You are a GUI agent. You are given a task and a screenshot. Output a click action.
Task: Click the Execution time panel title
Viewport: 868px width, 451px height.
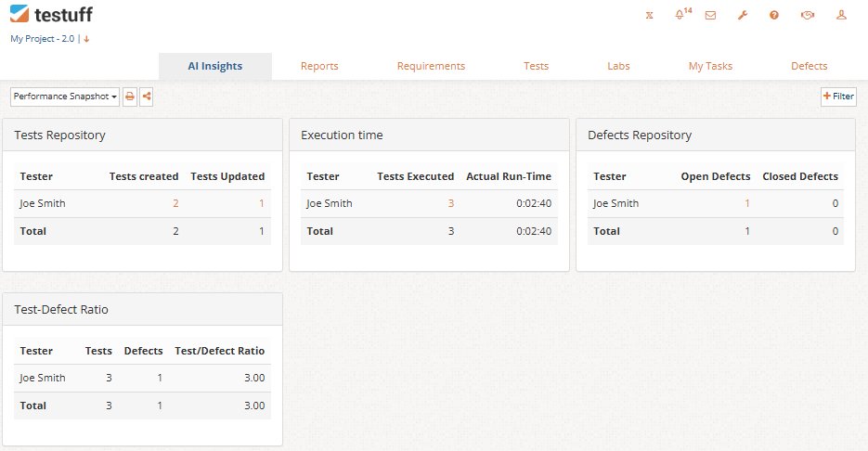(x=342, y=135)
